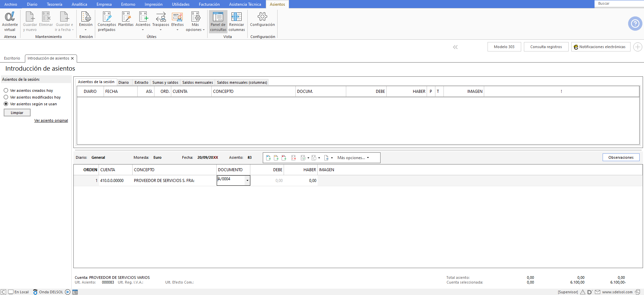Add a shortcut with the plus circle
Viewport: 644px width, 295px height.
click(x=638, y=47)
